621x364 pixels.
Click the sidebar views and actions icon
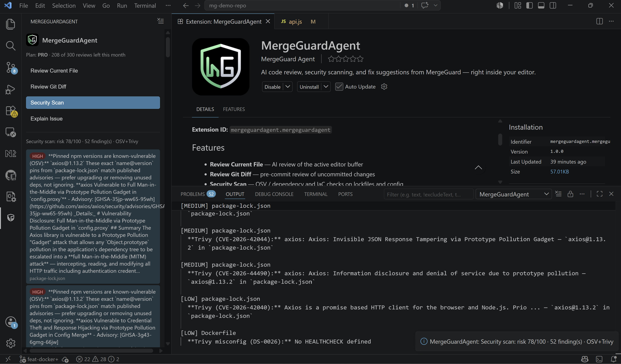click(161, 21)
